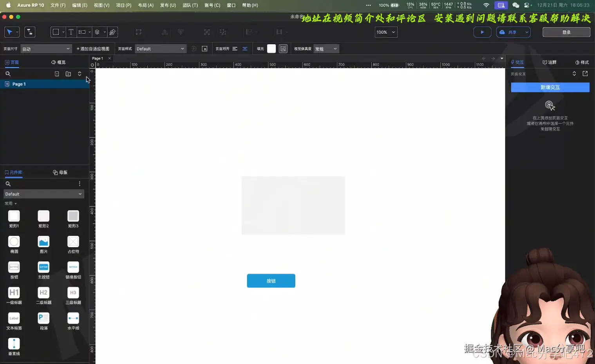Click the blue preview play button
This screenshot has height=364, width=595.
point(482,32)
